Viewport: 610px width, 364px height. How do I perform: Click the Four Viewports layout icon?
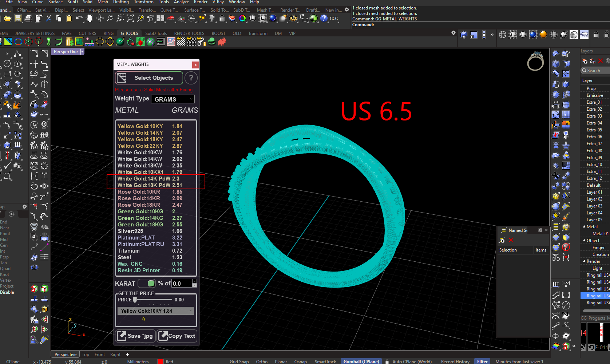161,18
